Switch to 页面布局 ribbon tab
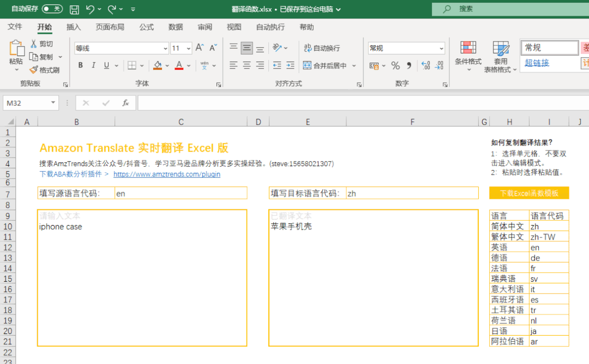This screenshot has width=589, height=364. tap(110, 27)
